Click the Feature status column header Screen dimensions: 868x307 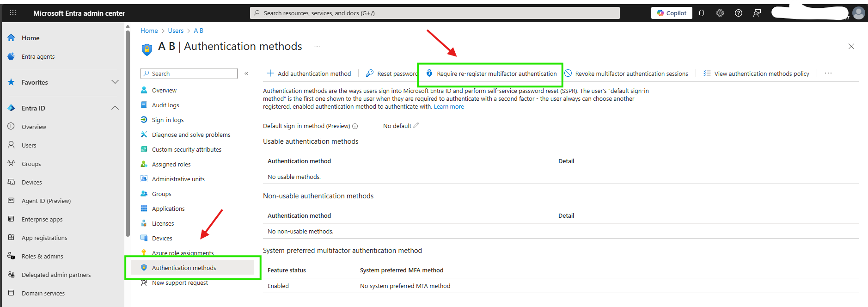(x=287, y=270)
